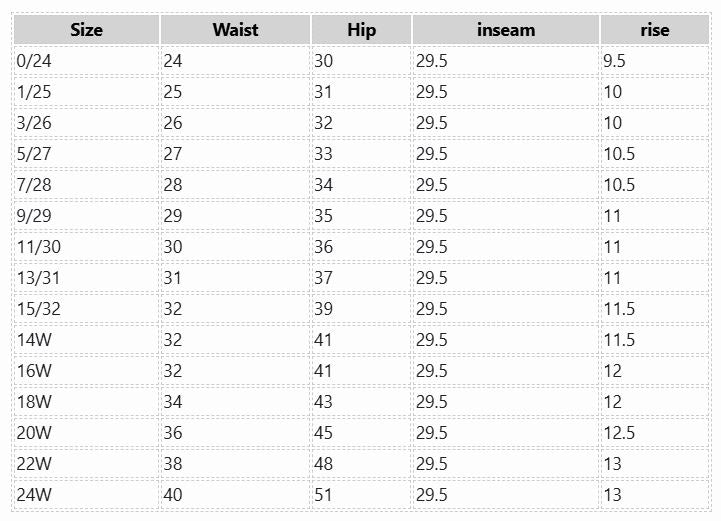Select waist value 36 in 20W row

(x=173, y=433)
